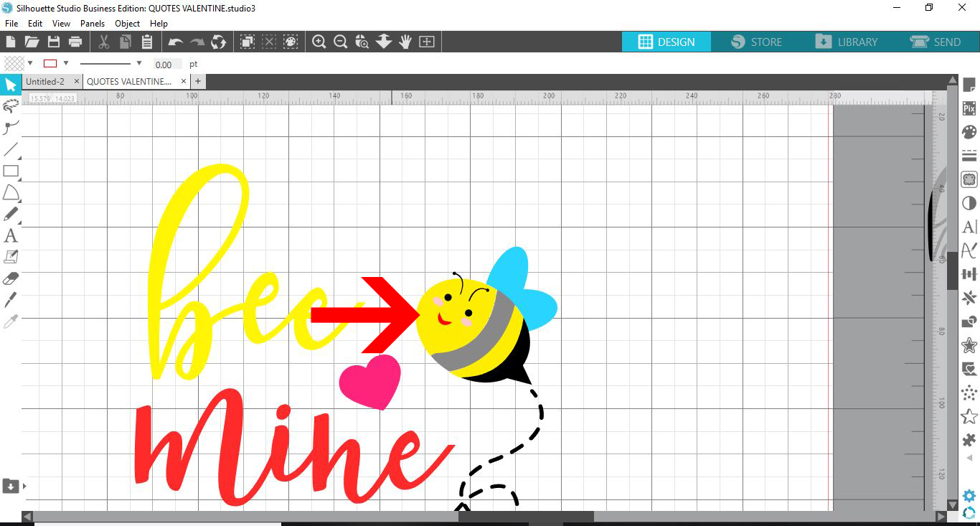Image resolution: width=980 pixels, height=526 pixels.
Task: Open the Panels menu
Action: (93, 24)
